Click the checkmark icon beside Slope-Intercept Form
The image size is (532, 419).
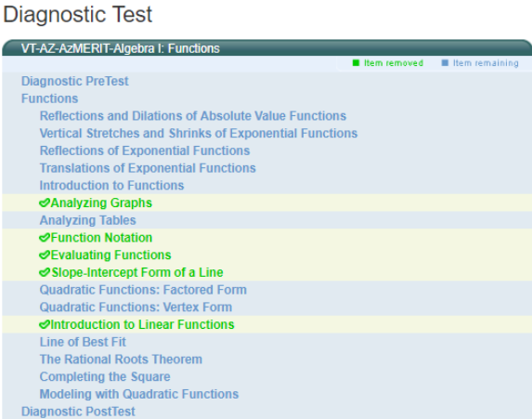click(45, 272)
